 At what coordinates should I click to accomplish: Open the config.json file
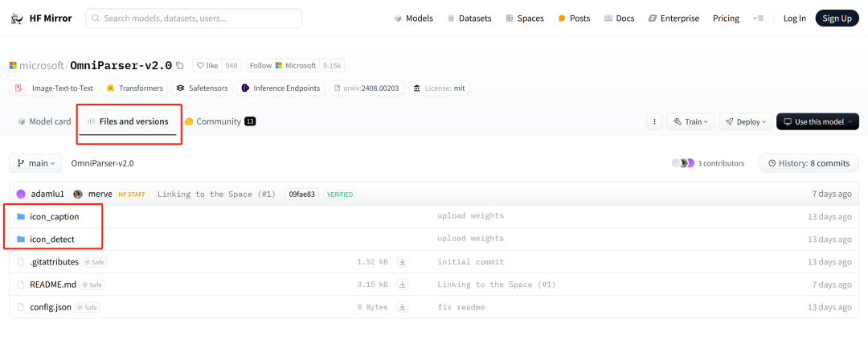(51, 307)
